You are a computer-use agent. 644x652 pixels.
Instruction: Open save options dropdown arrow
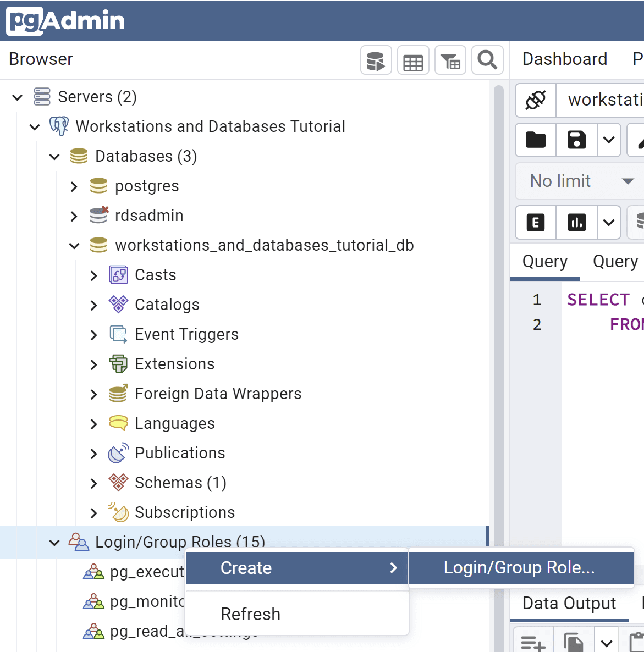pos(609,140)
